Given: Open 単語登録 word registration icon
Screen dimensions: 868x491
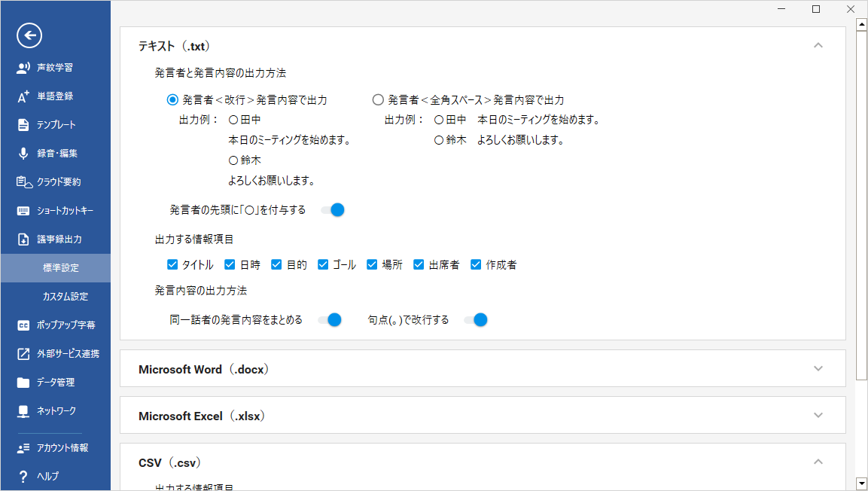Looking at the screenshot, I should [23, 96].
